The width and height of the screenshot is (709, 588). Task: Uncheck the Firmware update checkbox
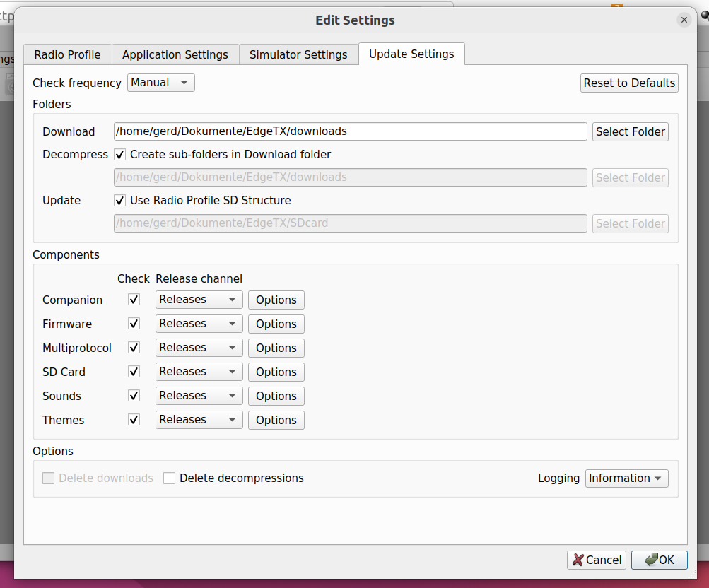coord(134,324)
